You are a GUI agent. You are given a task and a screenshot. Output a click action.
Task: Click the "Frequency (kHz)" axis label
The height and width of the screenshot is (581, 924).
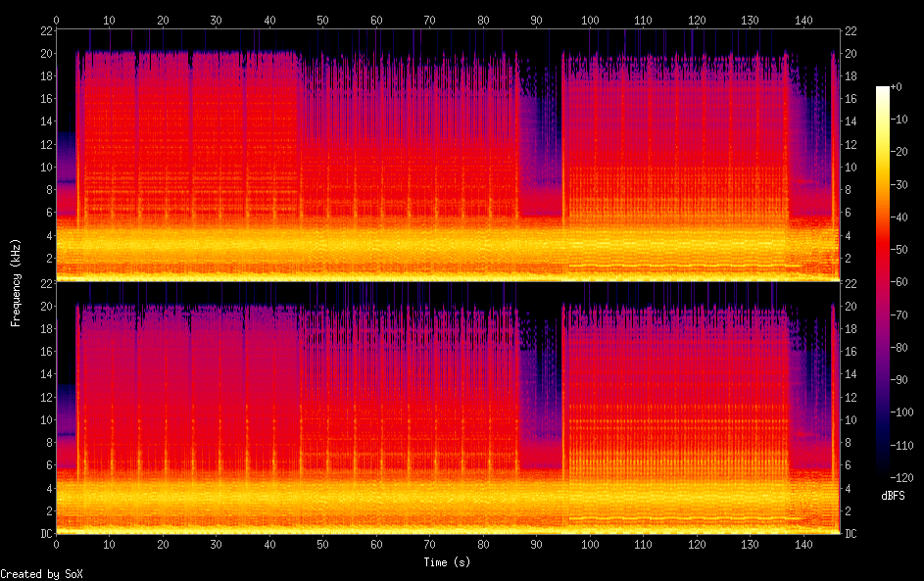[16, 281]
